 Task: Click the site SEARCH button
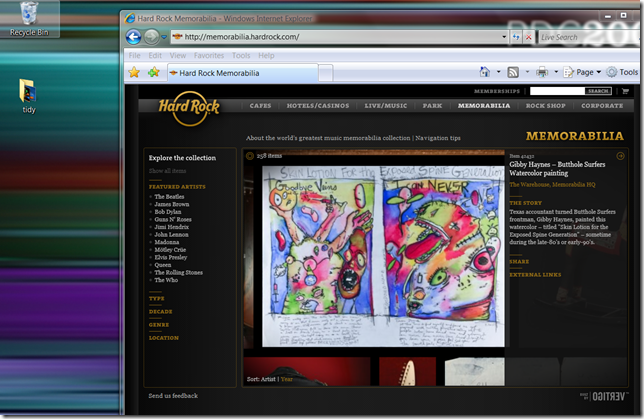pyautogui.click(x=598, y=91)
